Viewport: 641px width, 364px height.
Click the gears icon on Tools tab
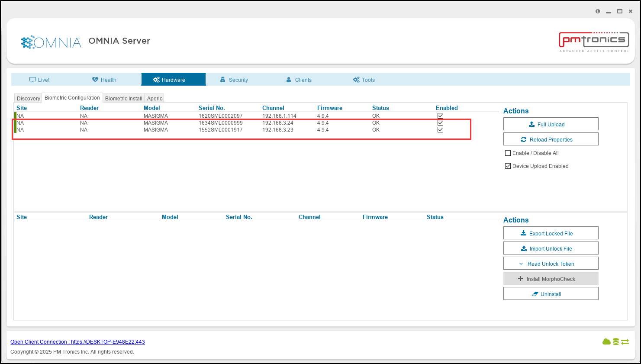coord(356,80)
